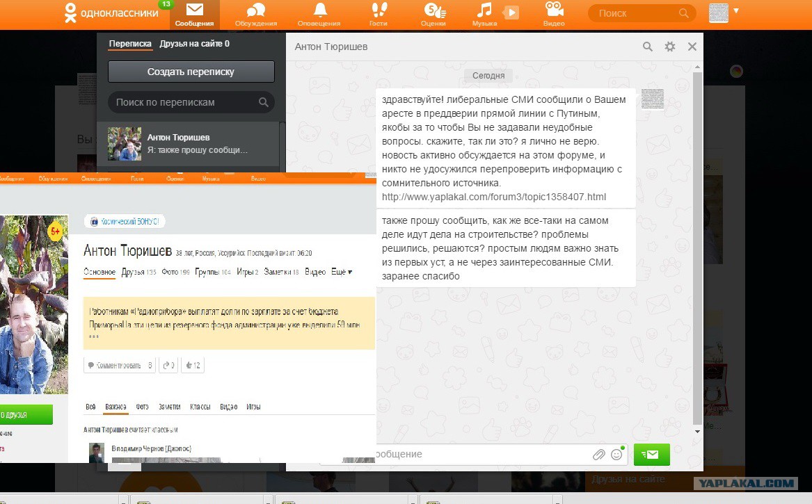Focus the Поиск по перепискам field
Screen dimensions: 812x504
tap(191, 102)
